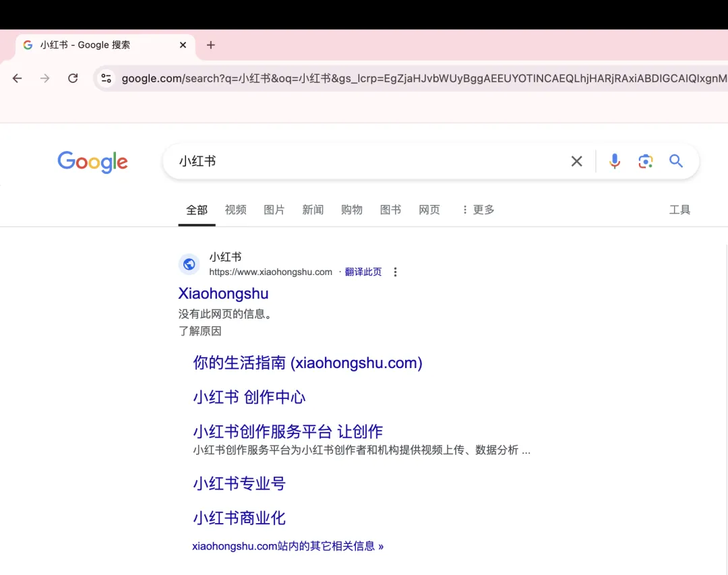Switch to the 新闻 tab
This screenshot has height=575, width=728.
(x=313, y=210)
